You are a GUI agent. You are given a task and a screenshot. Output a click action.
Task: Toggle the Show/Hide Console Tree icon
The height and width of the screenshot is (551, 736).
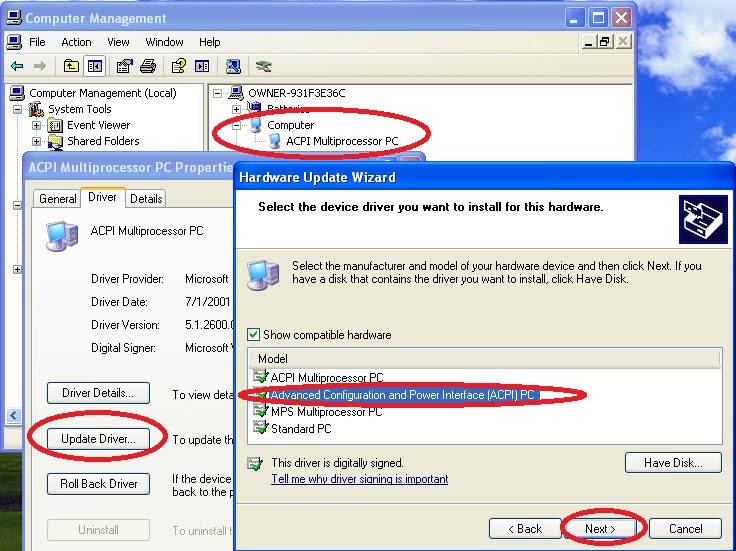[x=94, y=66]
